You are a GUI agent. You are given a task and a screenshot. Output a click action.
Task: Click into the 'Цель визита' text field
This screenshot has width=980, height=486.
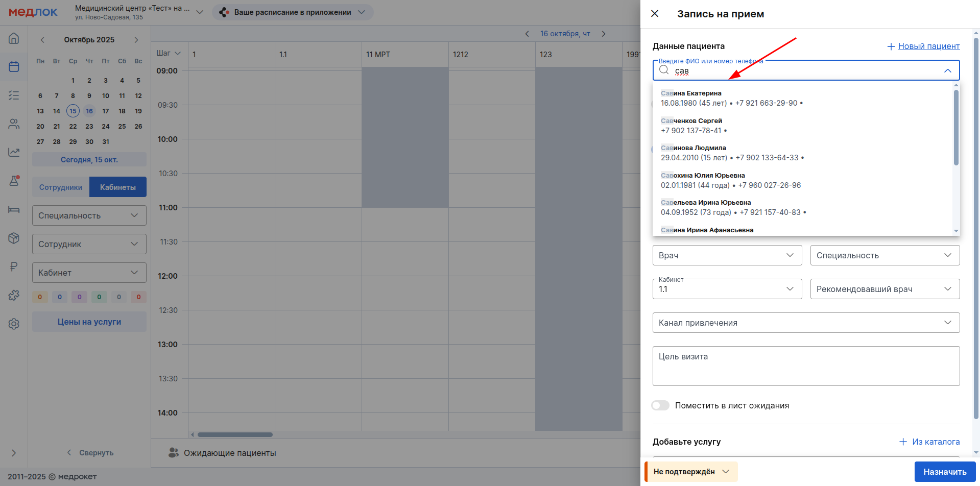click(x=805, y=366)
